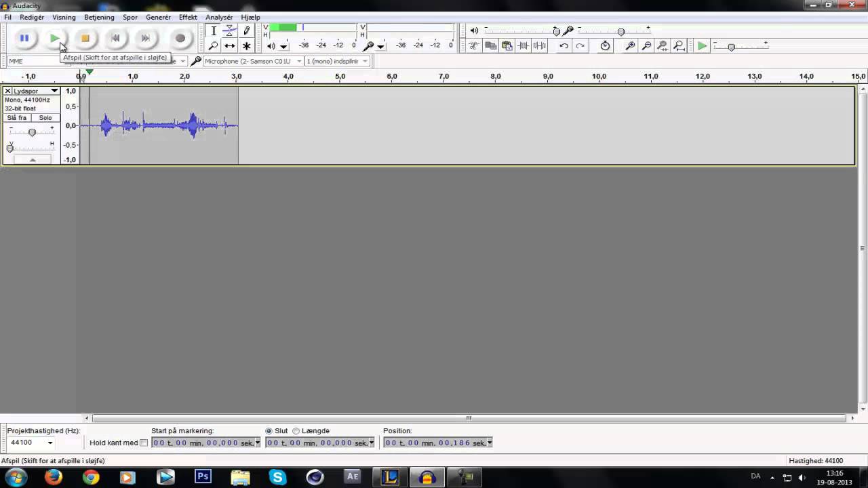The width and height of the screenshot is (868, 488).
Task: Open the Redigér menu
Action: (x=32, y=17)
